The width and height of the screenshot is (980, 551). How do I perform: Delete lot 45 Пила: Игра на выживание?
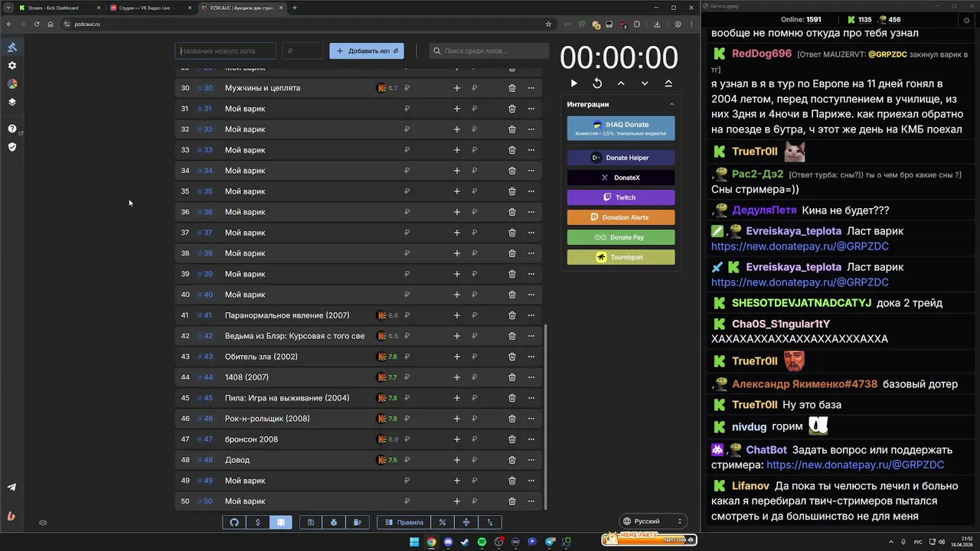coord(512,398)
